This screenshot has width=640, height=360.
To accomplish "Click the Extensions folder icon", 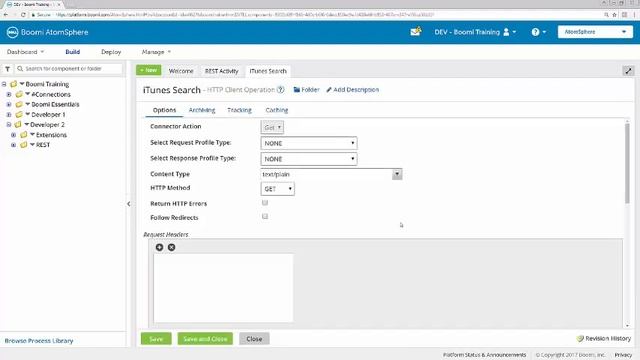I will click(x=24, y=135).
